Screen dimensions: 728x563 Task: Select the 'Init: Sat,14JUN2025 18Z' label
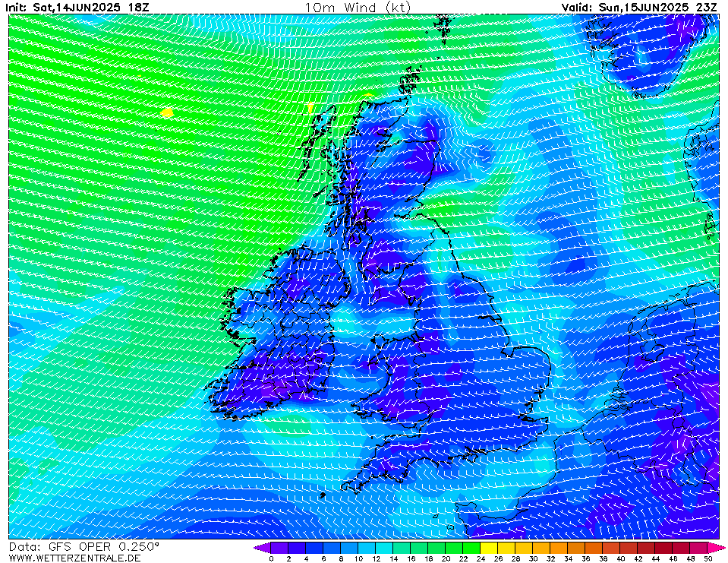click(x=77, y=8)
